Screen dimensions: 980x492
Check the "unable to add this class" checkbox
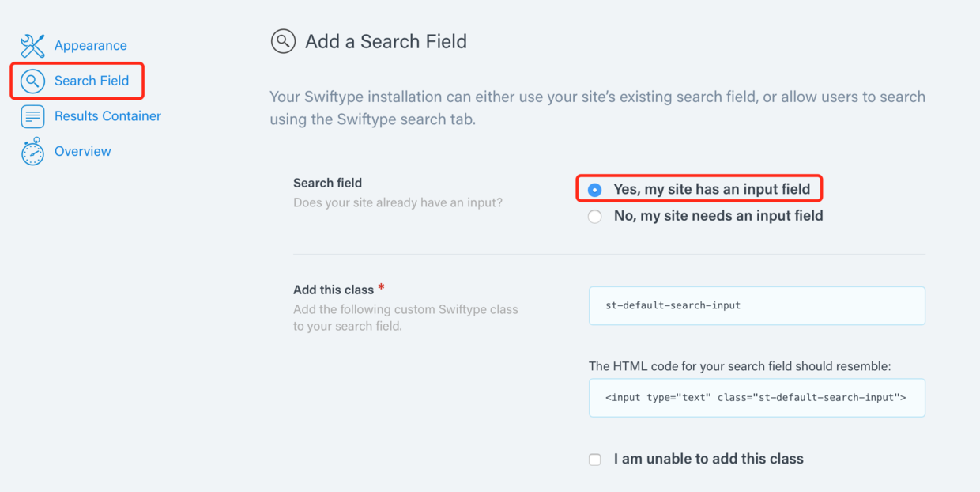tap(595, 460)
